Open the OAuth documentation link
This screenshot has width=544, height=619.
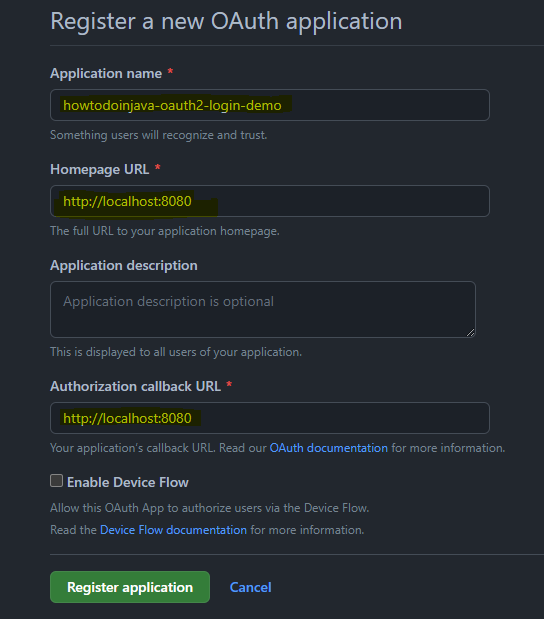[x=328, y=448]
